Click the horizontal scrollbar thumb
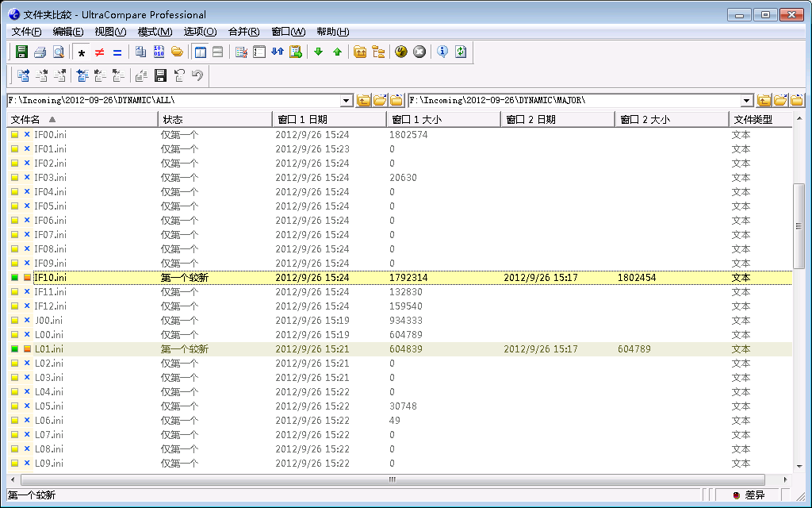812x508 pixels. tap(393, 480)
